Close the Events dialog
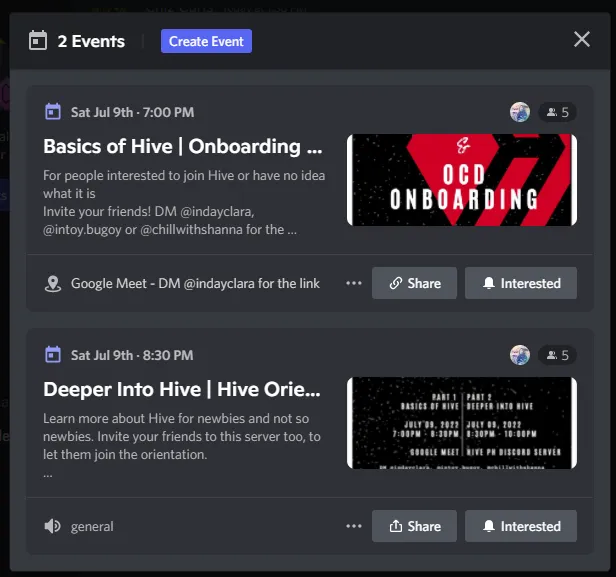Screen dimensions: 616x577 coord(581,39)
